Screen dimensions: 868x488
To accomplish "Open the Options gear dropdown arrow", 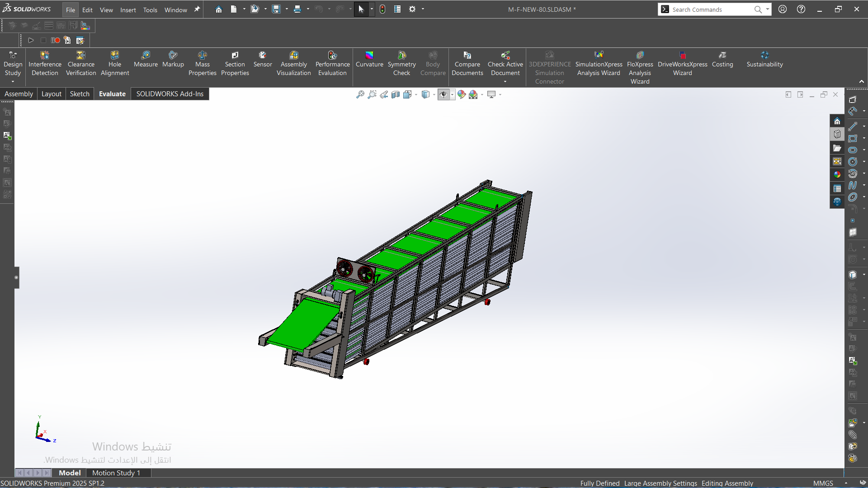I will coord(423,9).
